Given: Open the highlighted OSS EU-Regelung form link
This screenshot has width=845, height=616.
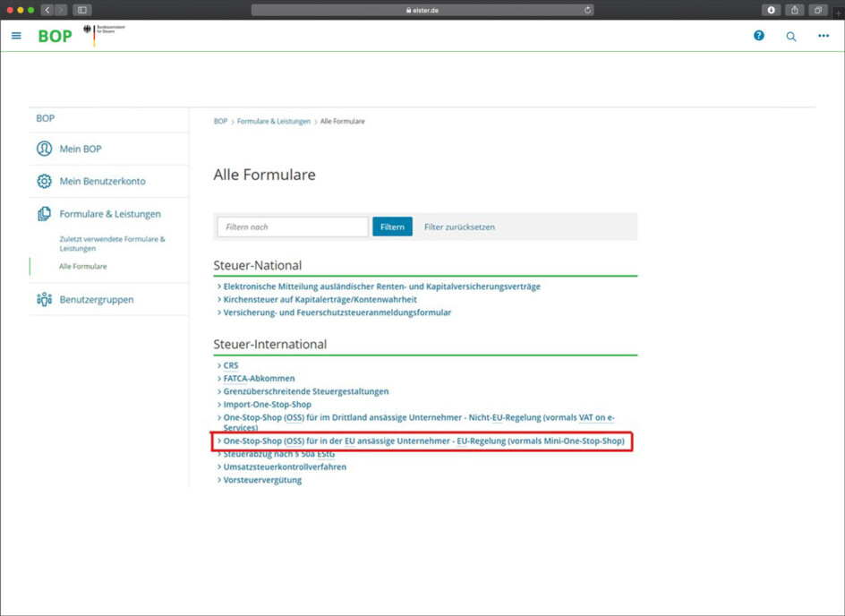Looking at the screenshot, I should (423, 441).
